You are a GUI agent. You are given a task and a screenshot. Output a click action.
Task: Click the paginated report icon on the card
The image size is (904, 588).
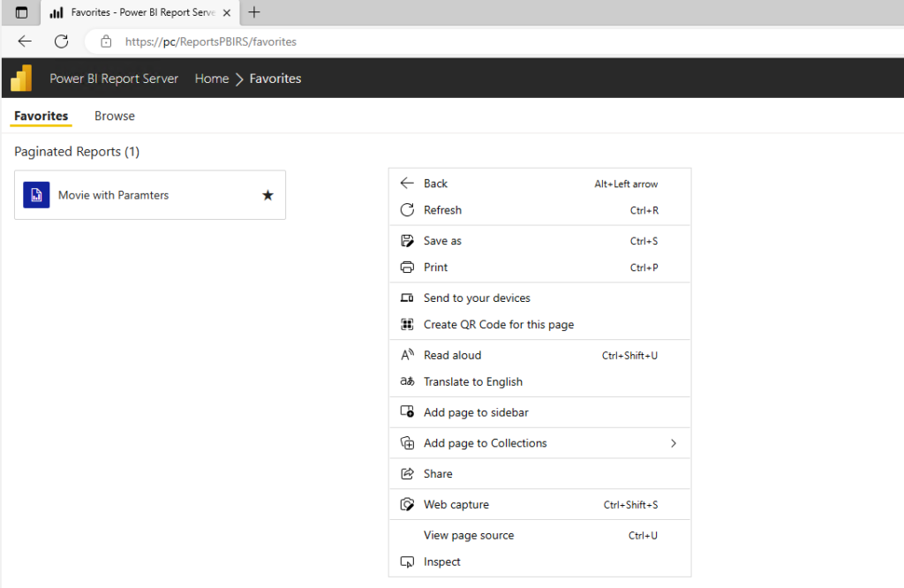pos(36,195)
